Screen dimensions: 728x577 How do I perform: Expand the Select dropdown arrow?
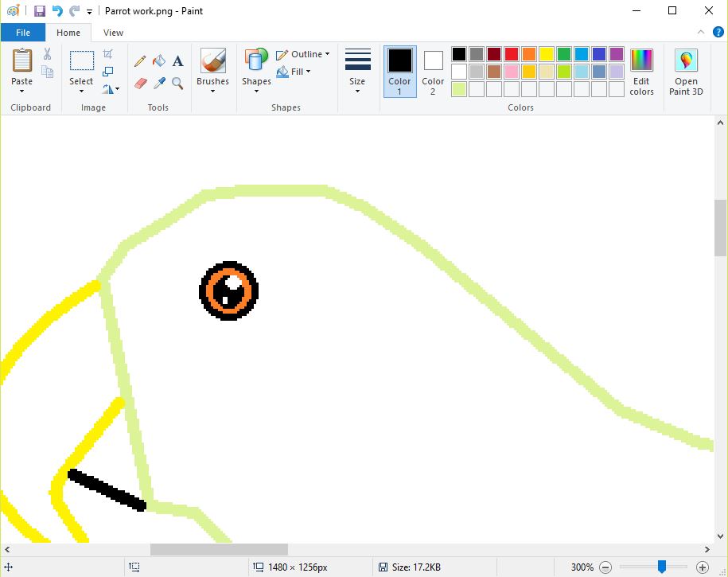[82, 91]
